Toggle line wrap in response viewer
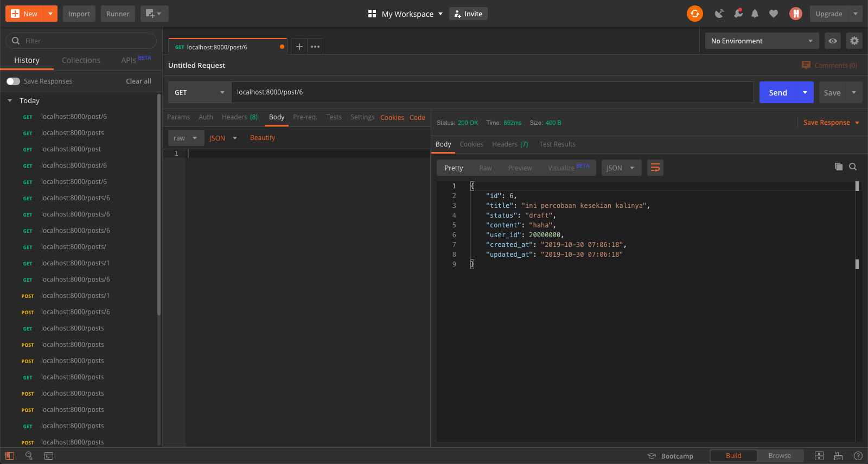 tap(655, 168)
